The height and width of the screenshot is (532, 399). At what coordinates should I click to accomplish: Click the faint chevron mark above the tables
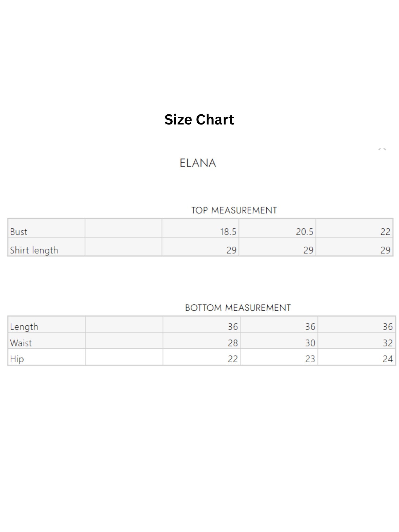(382, 149)
